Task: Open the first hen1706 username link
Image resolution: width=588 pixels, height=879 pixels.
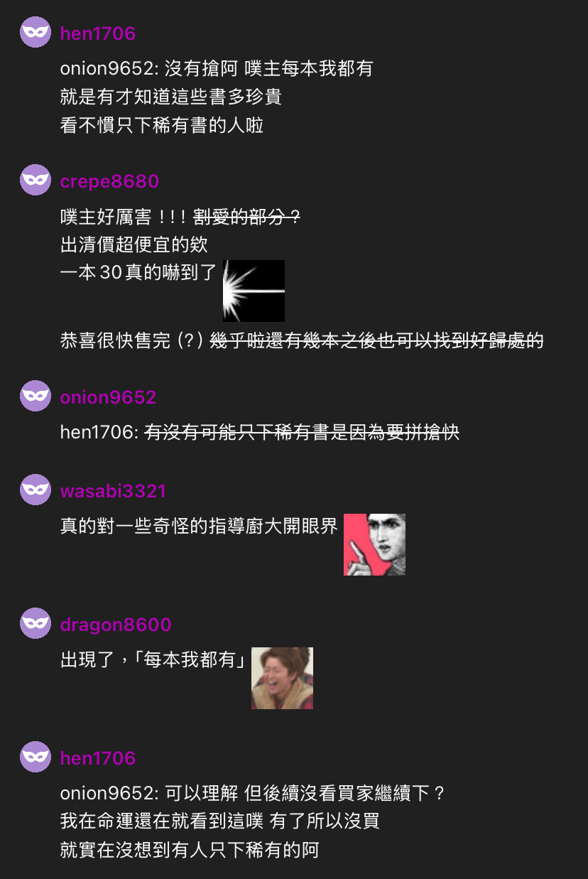Action: (98, 33)
